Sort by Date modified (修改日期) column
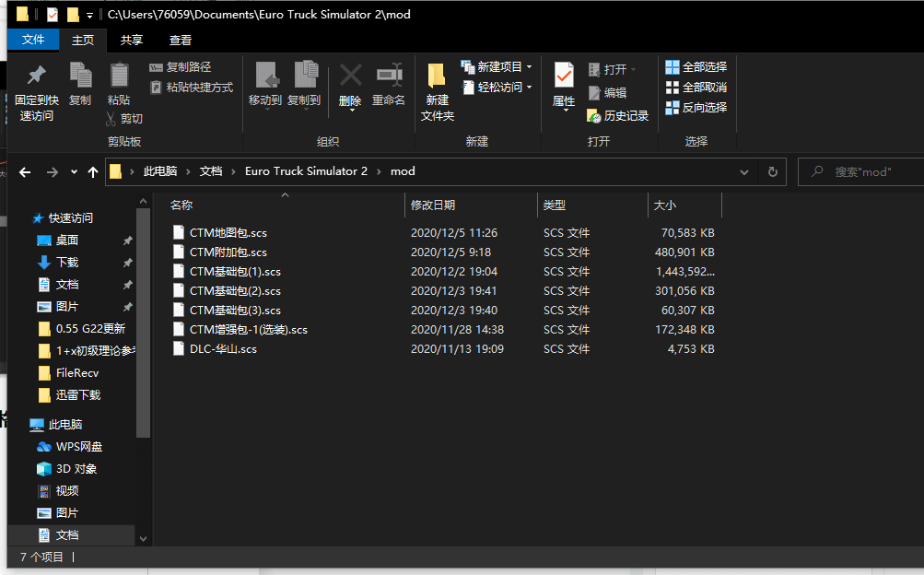The width and height of the screenshot is (924, 575). pyautogui.click(x=433, y=205)
